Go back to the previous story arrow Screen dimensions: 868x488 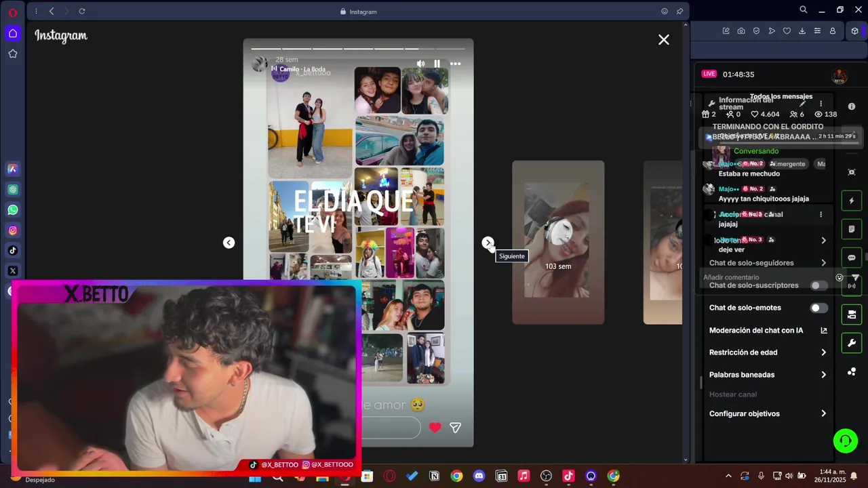point(229,243)
